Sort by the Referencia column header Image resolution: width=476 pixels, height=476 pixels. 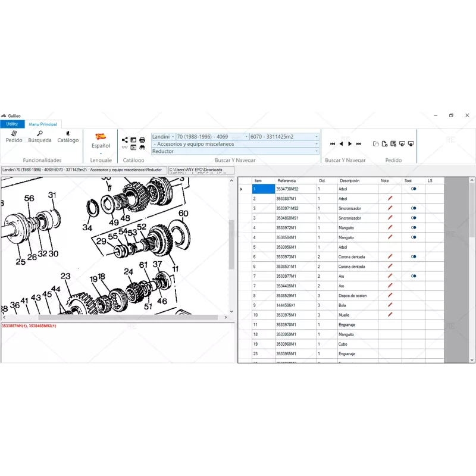286,180
